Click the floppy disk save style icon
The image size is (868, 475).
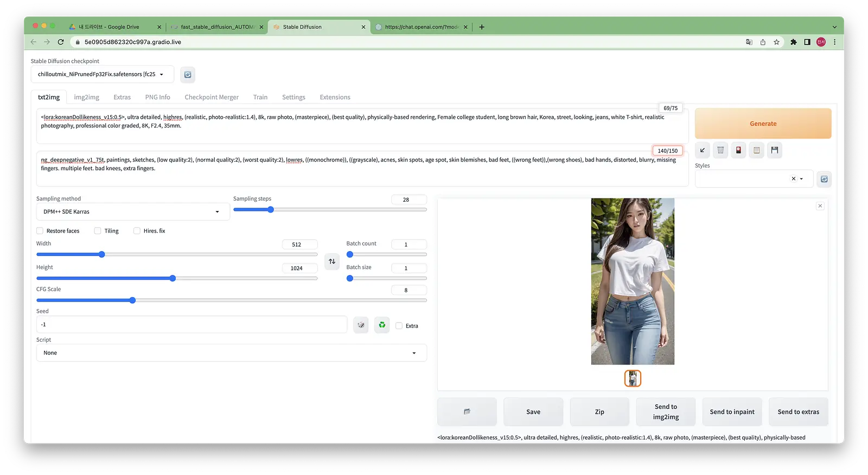point(775,150)
